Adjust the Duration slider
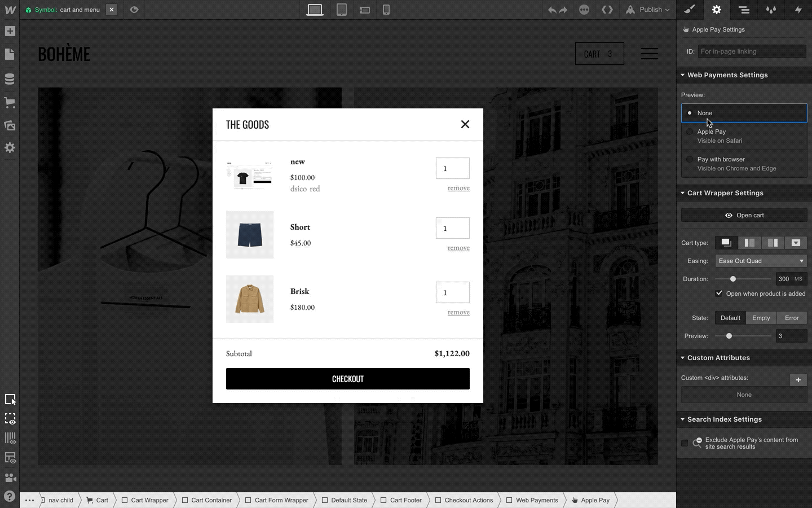Viewport: 812px width, 508px height. [733, 279]
